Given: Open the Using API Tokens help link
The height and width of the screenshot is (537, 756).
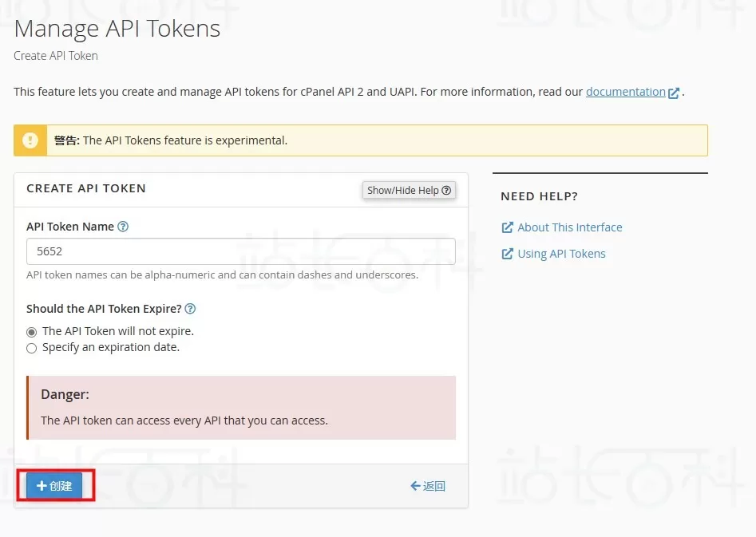Looking at the screenshot, I should click(561, 254).
